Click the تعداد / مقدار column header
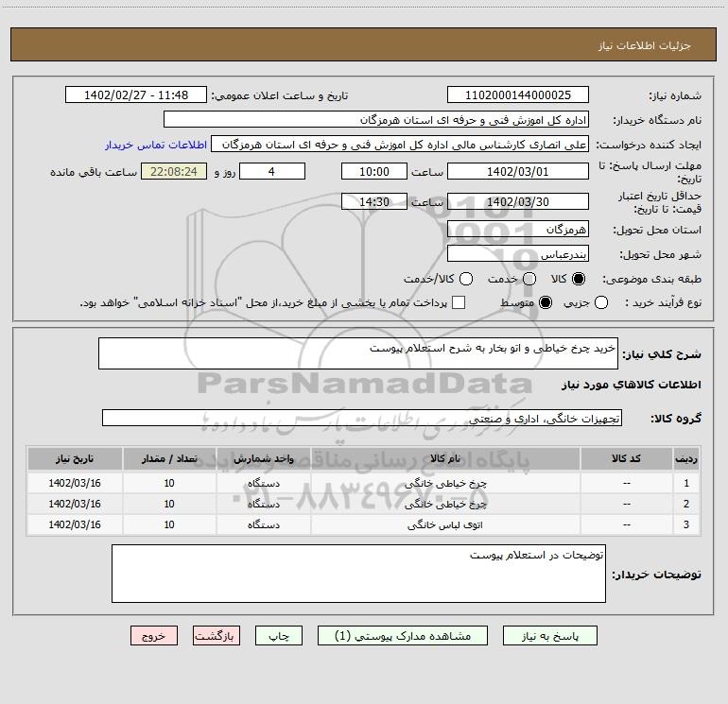The height and width of the screenshot is (704, 728). coord(169,459)
